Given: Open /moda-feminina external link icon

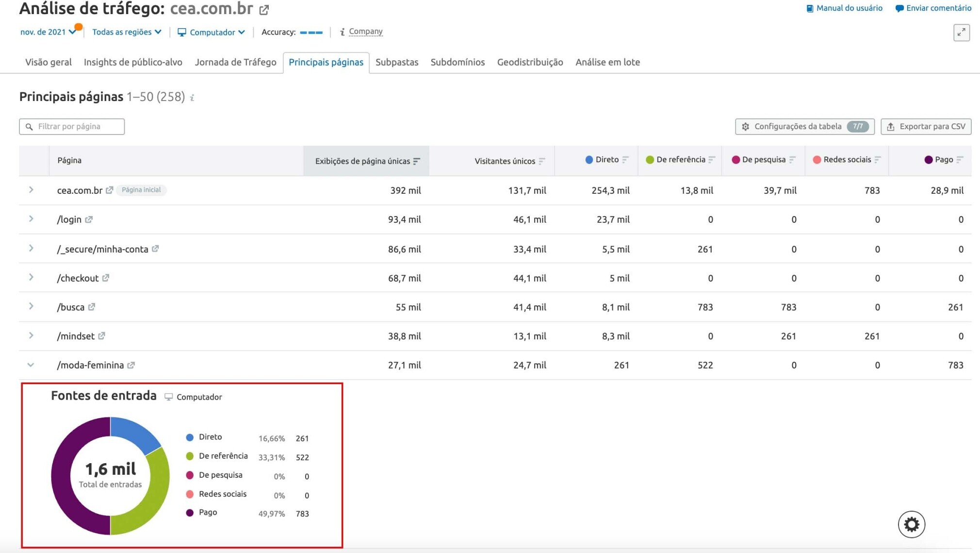Looking at the screenshot, I should coord(131,365).
